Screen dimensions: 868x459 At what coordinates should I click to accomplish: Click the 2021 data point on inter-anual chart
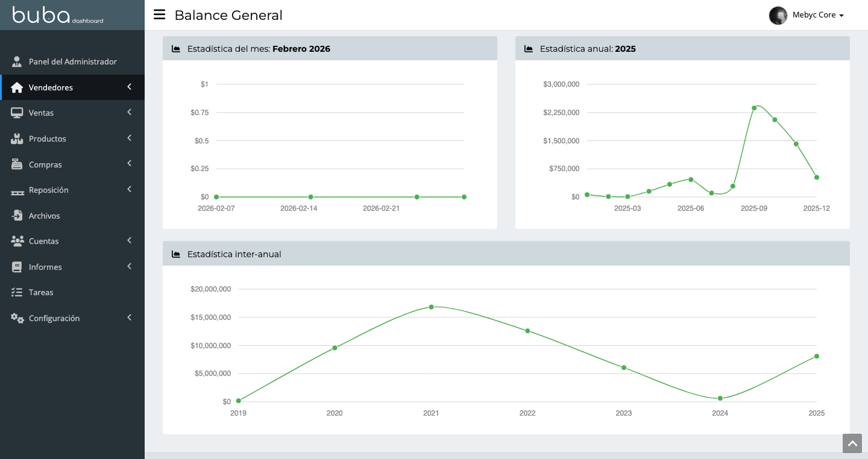pos(431,307)
